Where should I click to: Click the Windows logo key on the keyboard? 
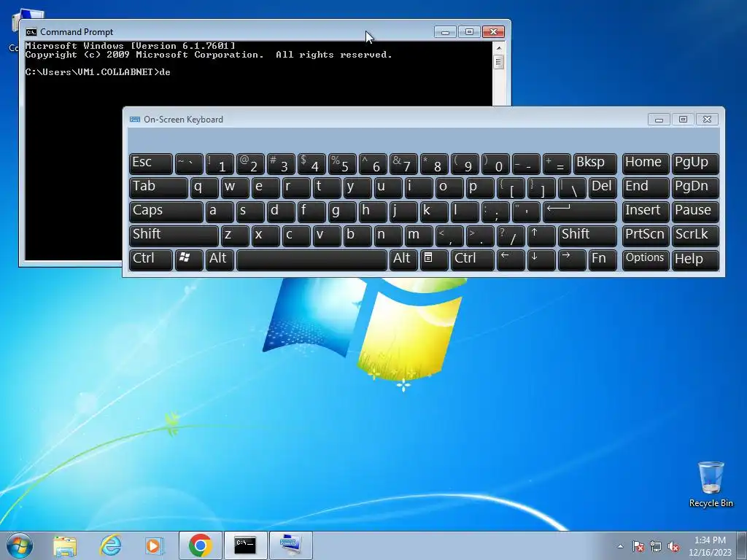[189, 260]
